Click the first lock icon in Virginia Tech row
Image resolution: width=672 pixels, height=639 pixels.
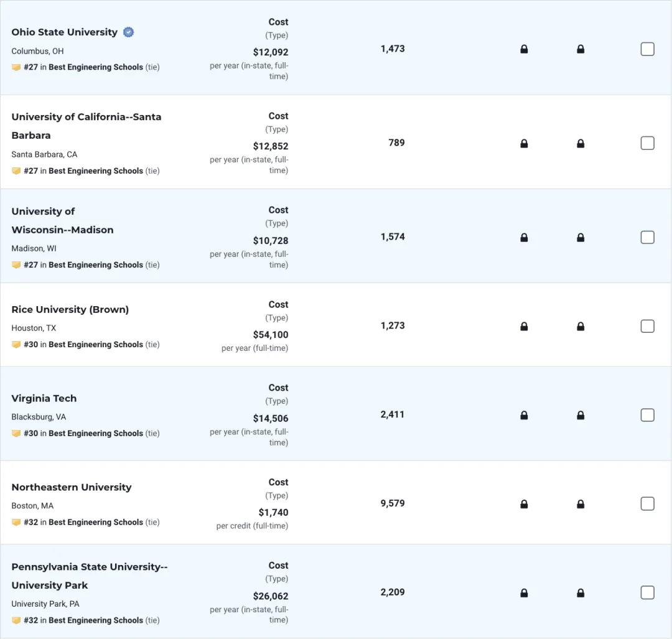pos(524,415)
